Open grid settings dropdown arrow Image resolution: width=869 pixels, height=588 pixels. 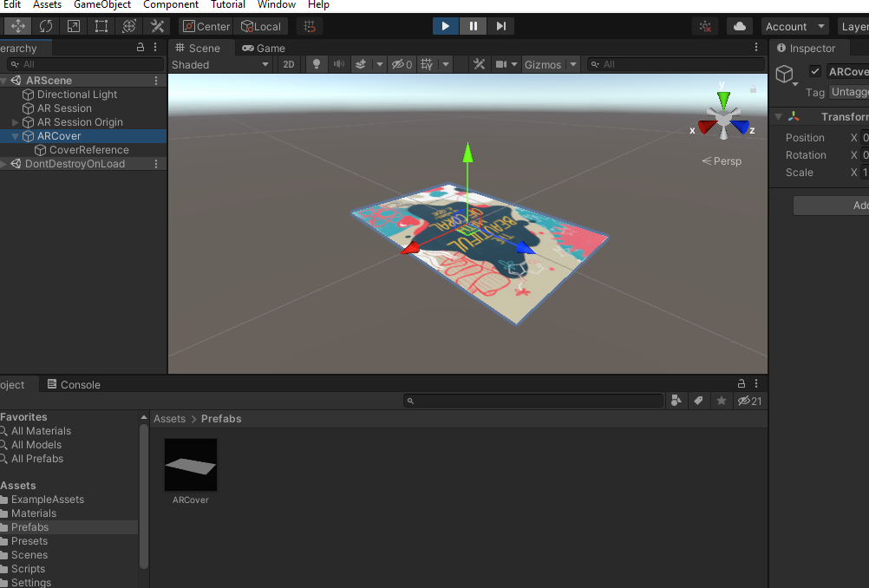tap(446, 64)
